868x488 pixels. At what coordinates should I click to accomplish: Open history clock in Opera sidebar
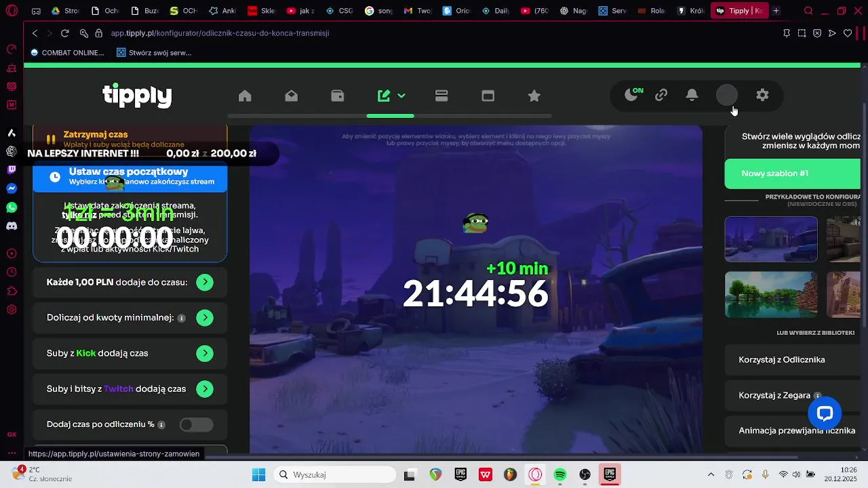12,272
